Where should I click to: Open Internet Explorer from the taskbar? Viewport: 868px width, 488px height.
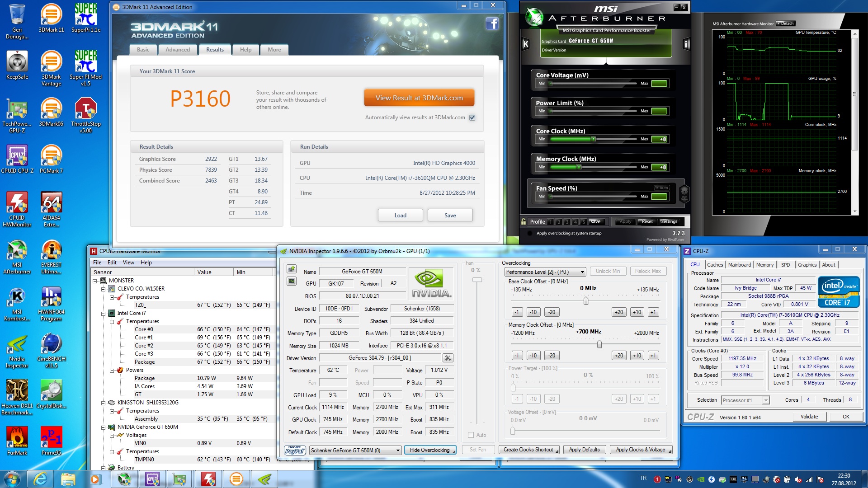40,479
